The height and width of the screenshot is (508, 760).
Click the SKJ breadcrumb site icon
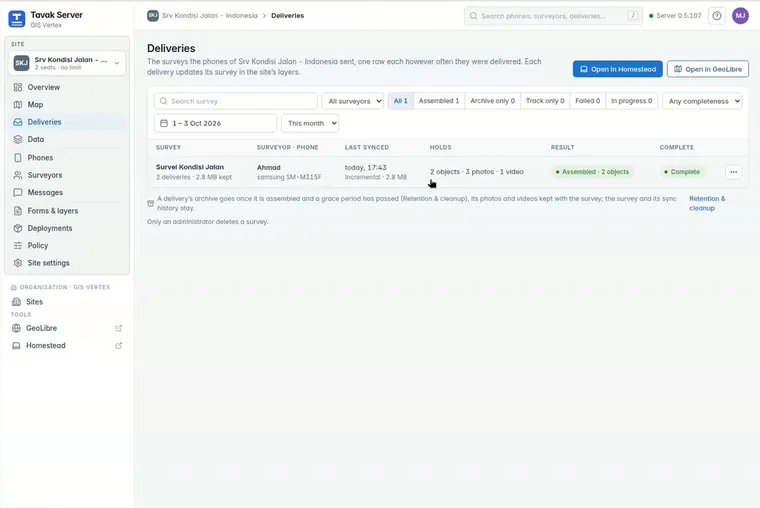153,16
